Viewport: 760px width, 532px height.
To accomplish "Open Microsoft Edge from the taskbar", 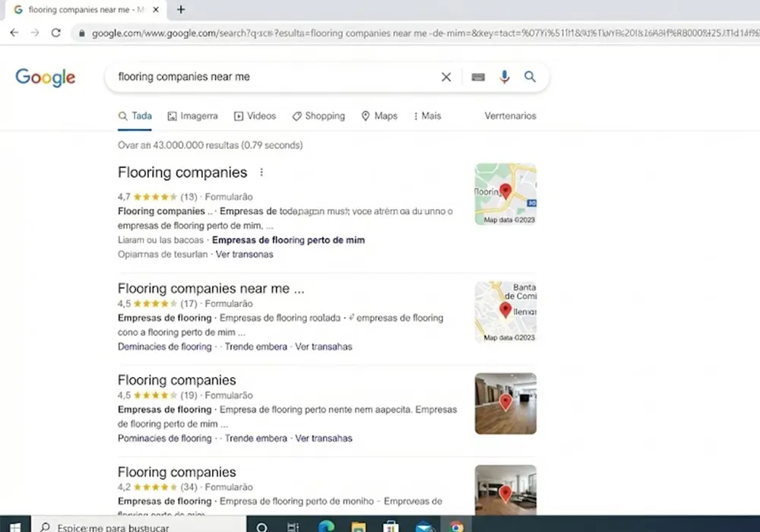I will (326, 526).
